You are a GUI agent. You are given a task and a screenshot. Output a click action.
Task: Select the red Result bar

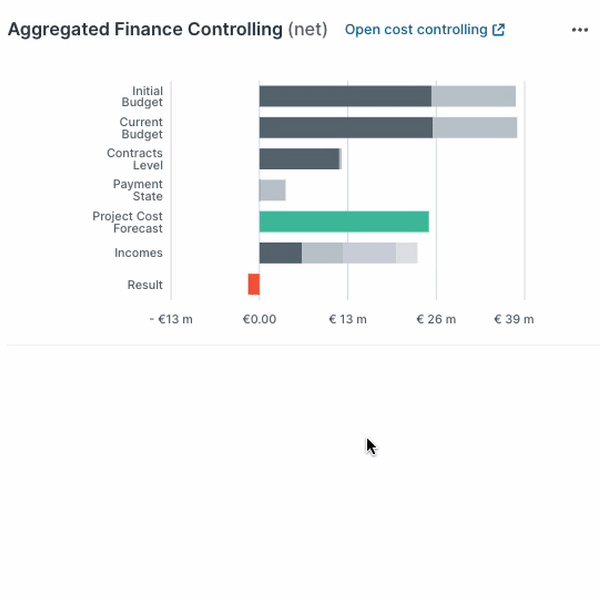pos(254,284)
